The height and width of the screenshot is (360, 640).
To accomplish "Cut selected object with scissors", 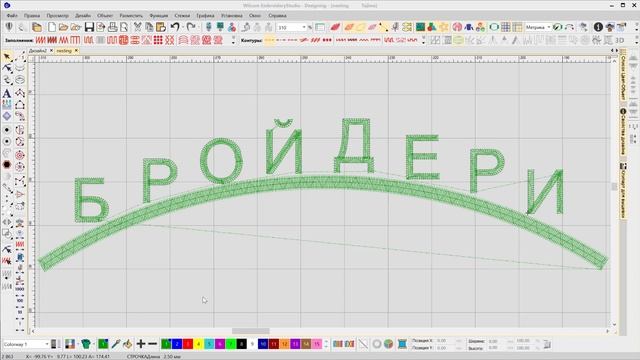I will [138, 27].
